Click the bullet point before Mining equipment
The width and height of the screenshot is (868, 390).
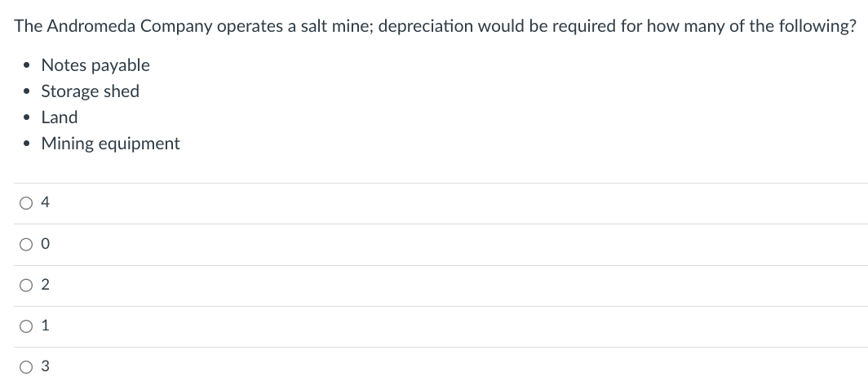pyautogui.click(x=26, y=144)
